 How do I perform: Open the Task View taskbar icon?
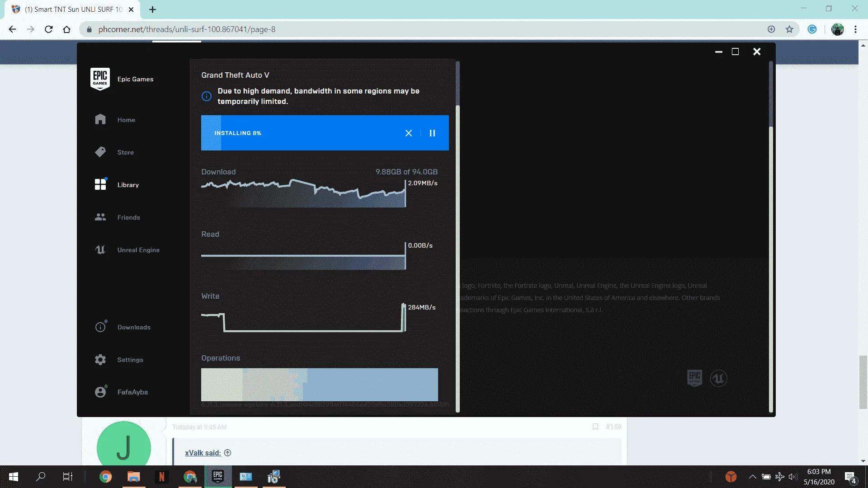point(67,477)
